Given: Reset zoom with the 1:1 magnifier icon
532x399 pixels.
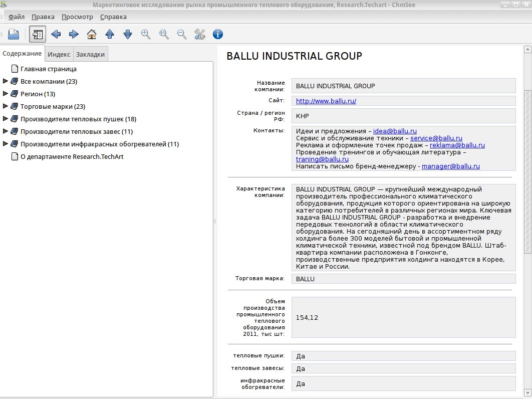Looking at the screenshot, I should (x=164, y=34).
